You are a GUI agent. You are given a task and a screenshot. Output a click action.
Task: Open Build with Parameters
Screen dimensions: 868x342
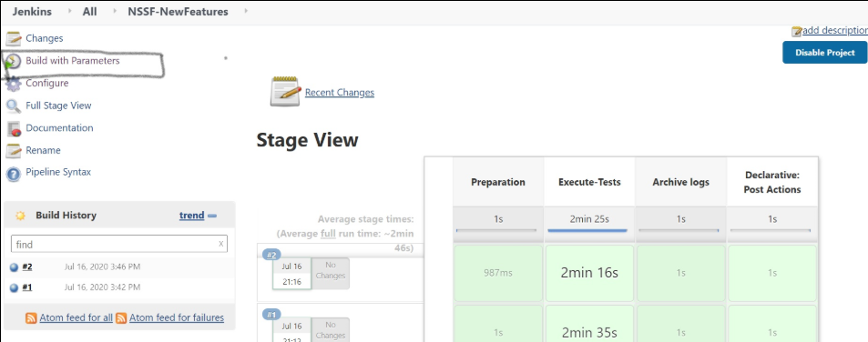tap(73, 60)
